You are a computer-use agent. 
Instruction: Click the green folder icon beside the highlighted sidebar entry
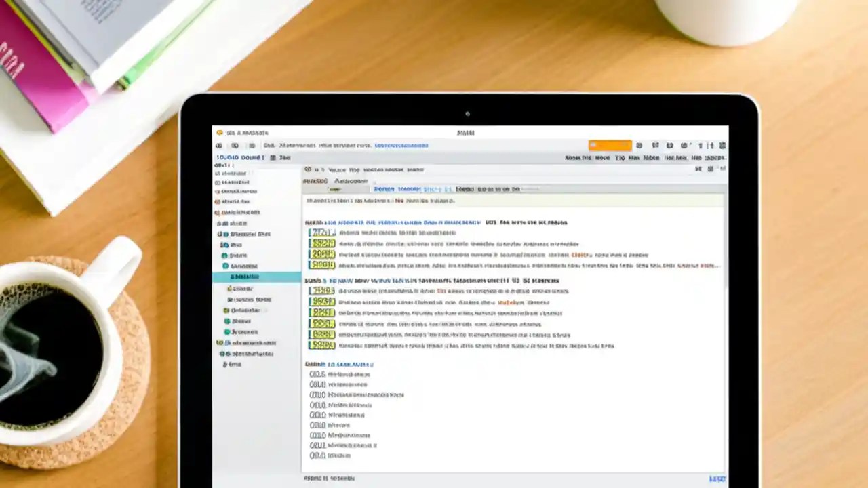pos(226,266)
